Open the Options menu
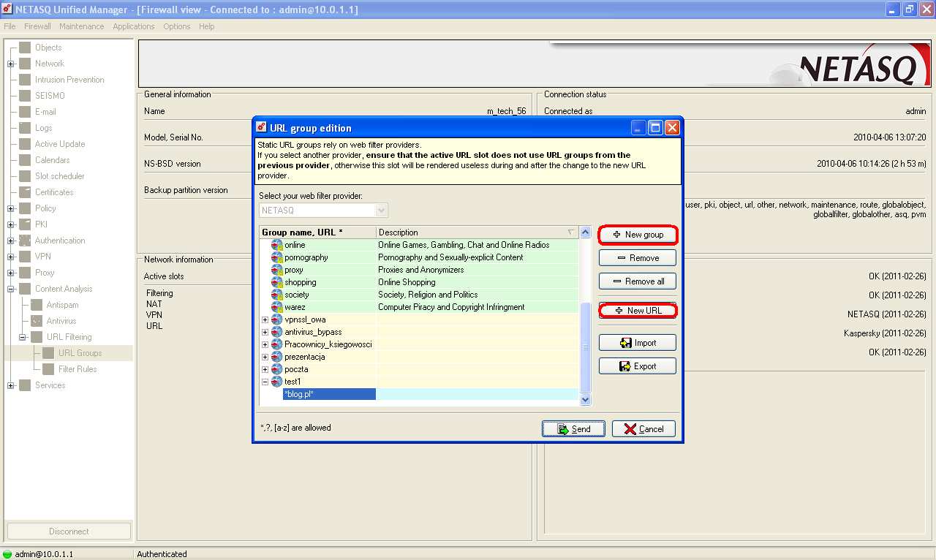The image size is (936, 560). tap(177, 26)
